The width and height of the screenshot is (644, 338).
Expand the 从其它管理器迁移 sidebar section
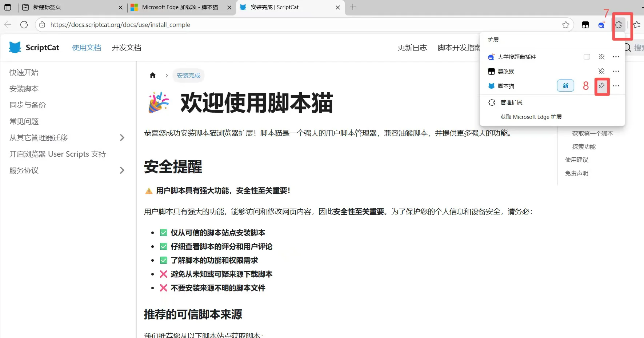(122, 137)
